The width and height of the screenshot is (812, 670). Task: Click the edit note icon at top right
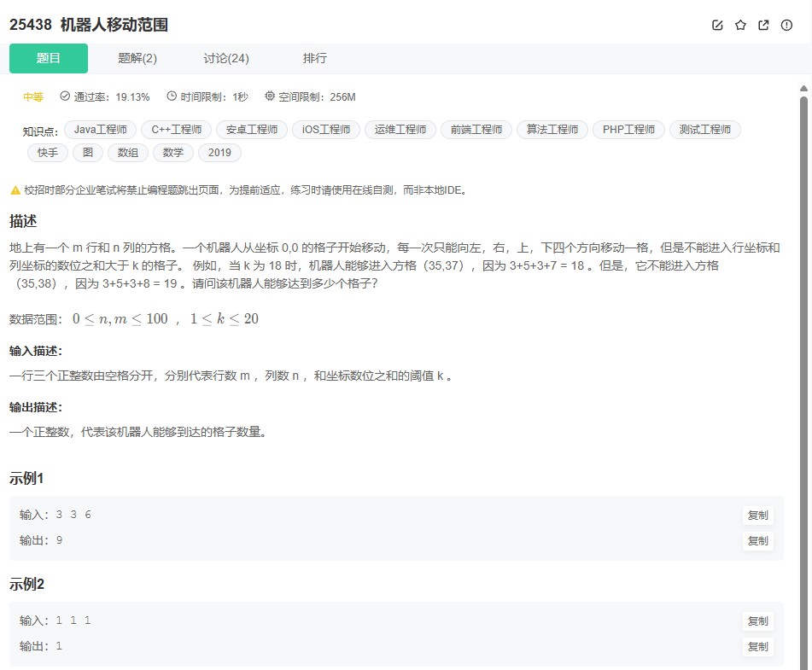pos(717,25)
